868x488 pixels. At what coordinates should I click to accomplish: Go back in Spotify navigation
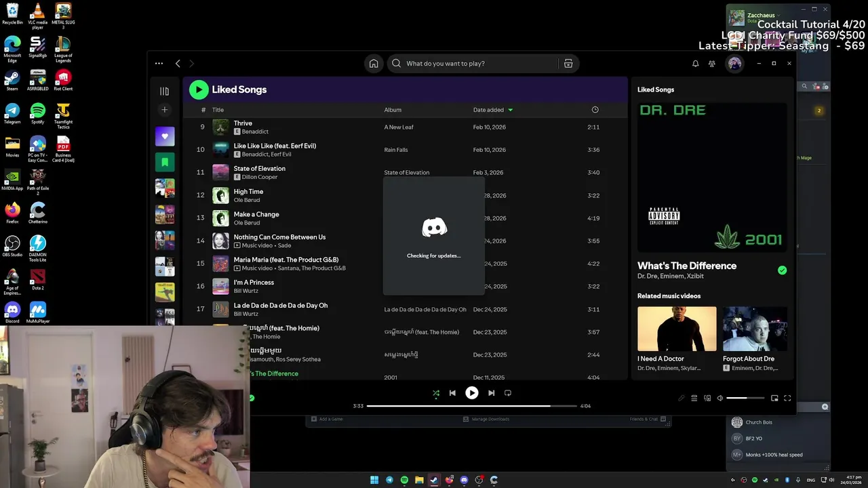pyautogui.click(x=178, y=63)
